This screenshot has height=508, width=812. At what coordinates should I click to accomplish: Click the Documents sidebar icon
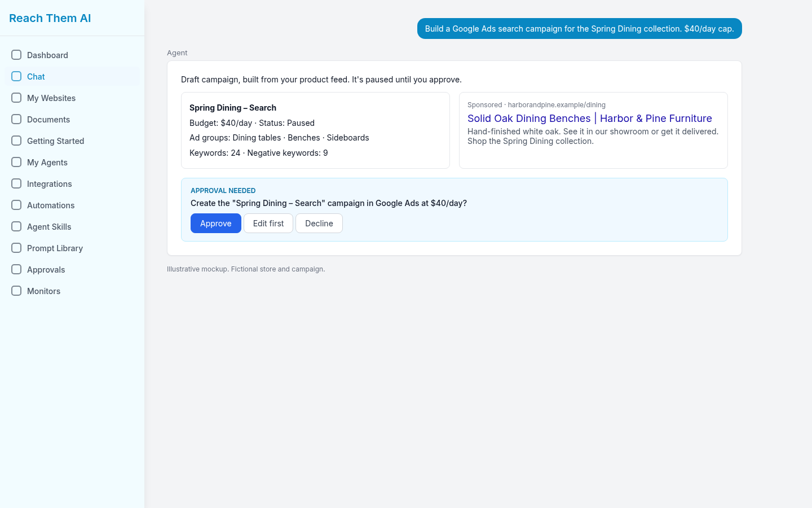(16, 119)
